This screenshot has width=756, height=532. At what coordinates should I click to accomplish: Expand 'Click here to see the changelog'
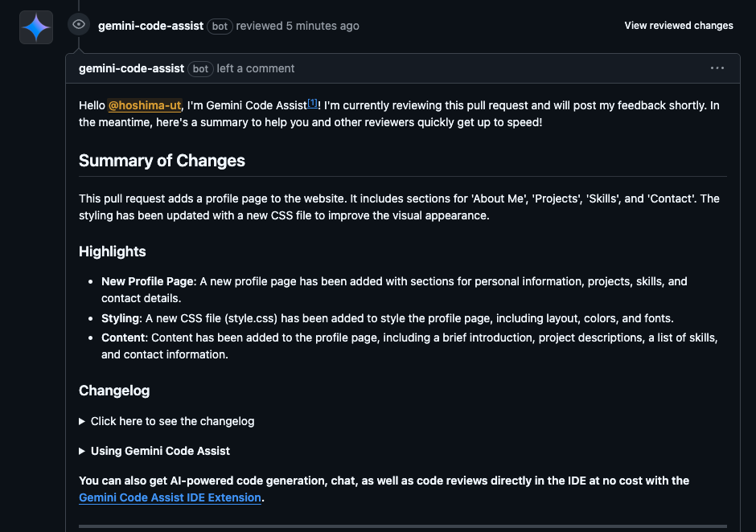tap(172, 421)
